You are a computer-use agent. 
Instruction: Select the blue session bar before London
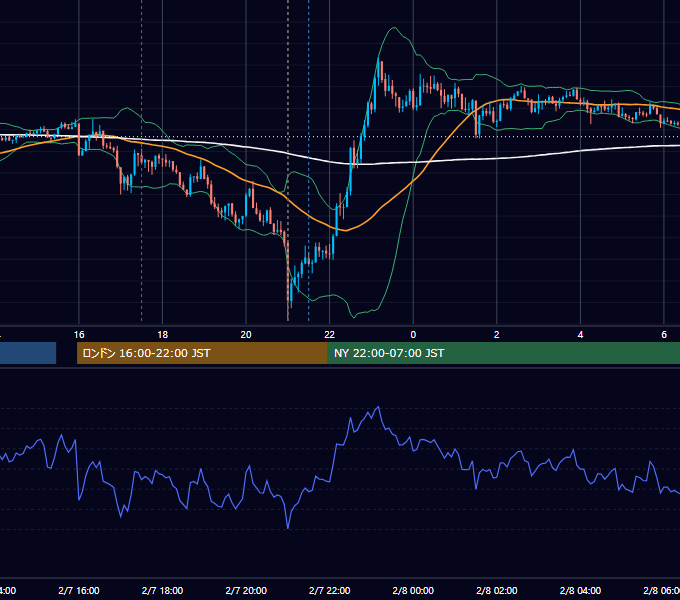(28, 353)
